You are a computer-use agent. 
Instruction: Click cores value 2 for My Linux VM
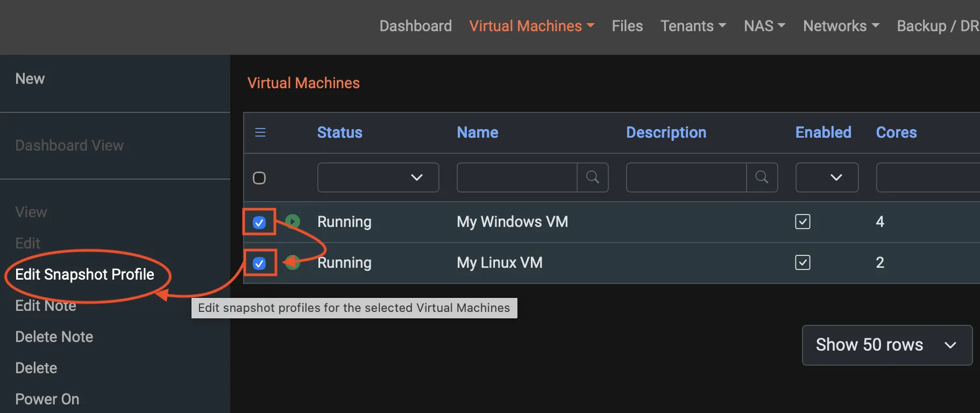[x=880, y=262]
